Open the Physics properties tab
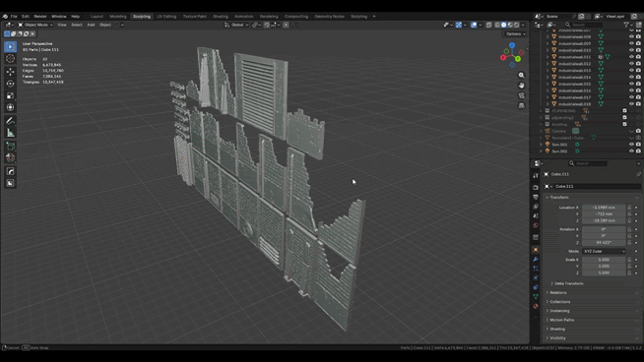Screen dimensions: 644x362 tap(536, 277)
